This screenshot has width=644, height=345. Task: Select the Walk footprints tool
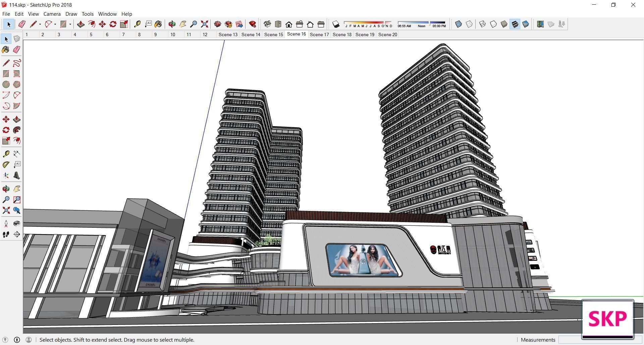click(x=6, y=234)
